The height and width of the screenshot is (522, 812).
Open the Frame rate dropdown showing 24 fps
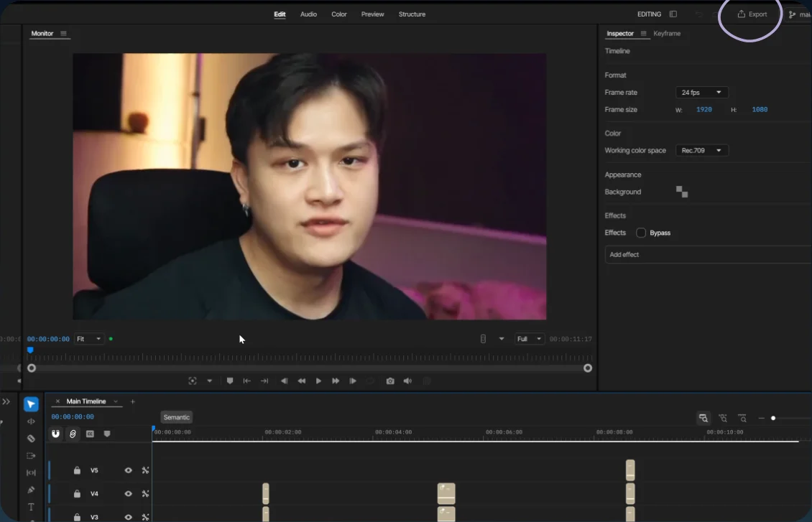(x=701, y=93)
